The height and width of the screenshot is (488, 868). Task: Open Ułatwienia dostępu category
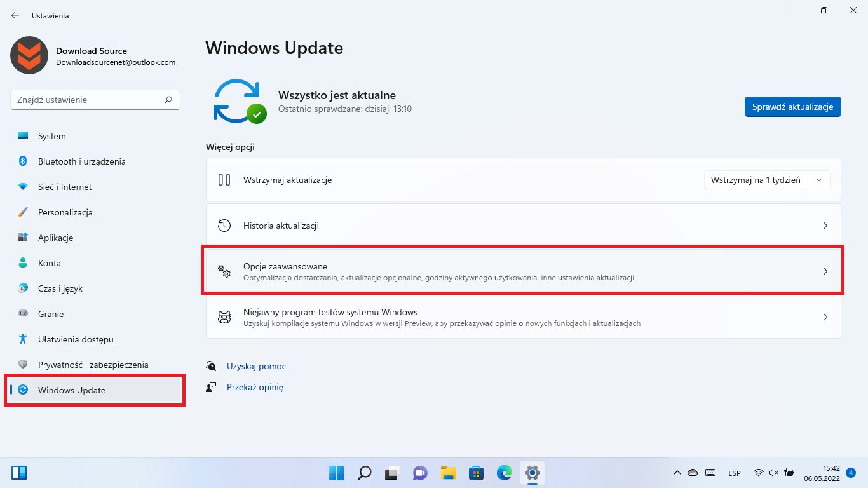pyautogui.click(x=95, y=339)
